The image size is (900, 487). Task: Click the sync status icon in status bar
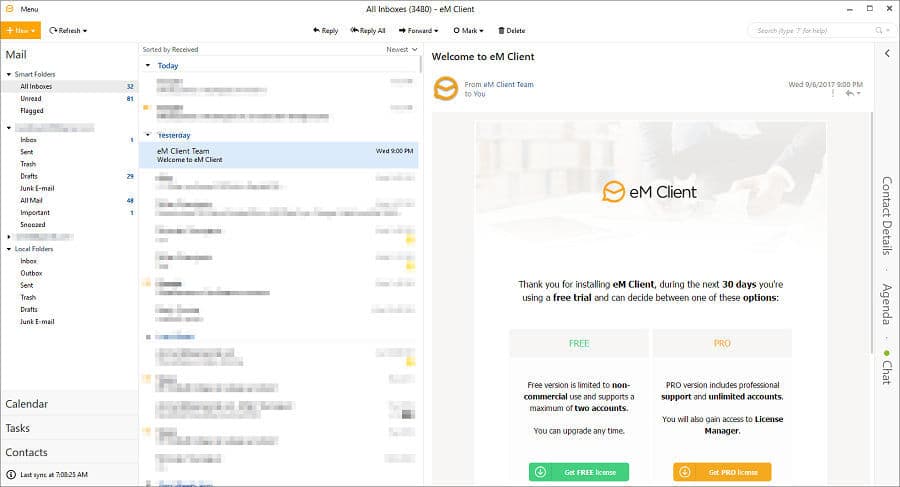[11, 474]
